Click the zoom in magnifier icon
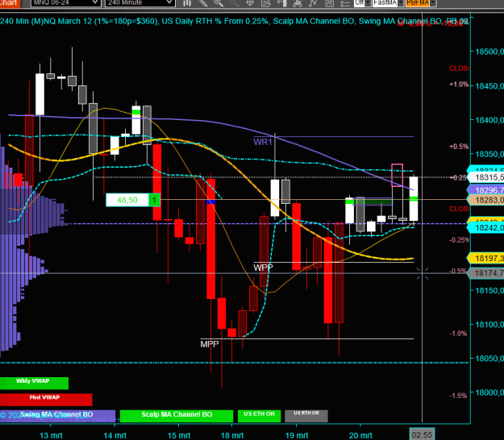This screenshot has height=440, width=504. click(219, 3)
